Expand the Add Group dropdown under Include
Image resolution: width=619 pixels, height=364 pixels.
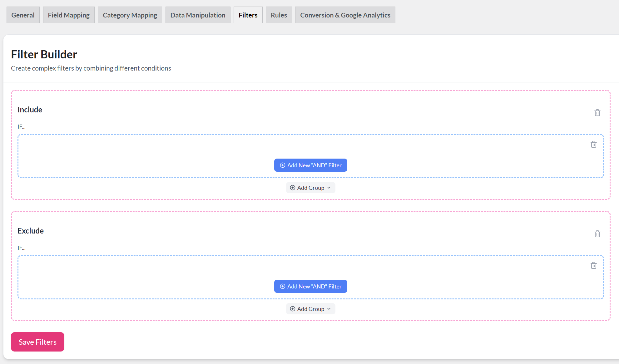pos(310,188)
